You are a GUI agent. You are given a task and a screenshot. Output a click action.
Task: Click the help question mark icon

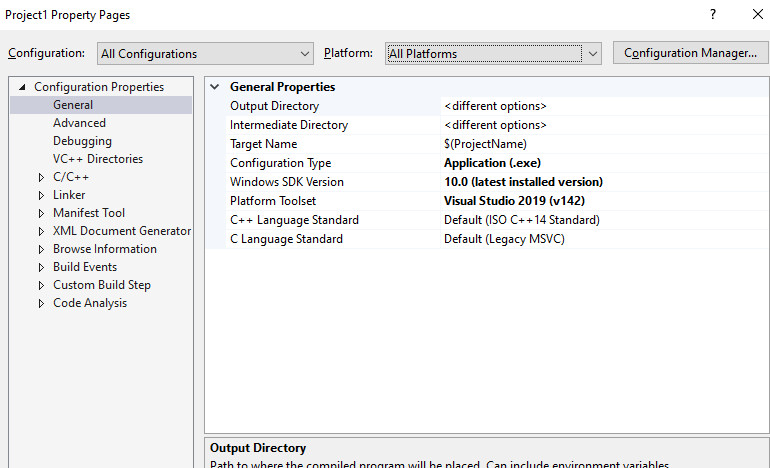coord(713,15)
